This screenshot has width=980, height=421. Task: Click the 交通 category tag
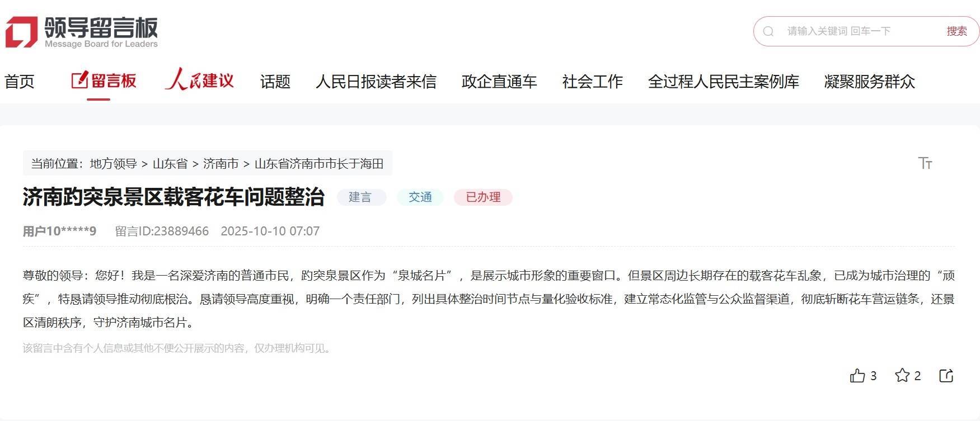point(420,197)
